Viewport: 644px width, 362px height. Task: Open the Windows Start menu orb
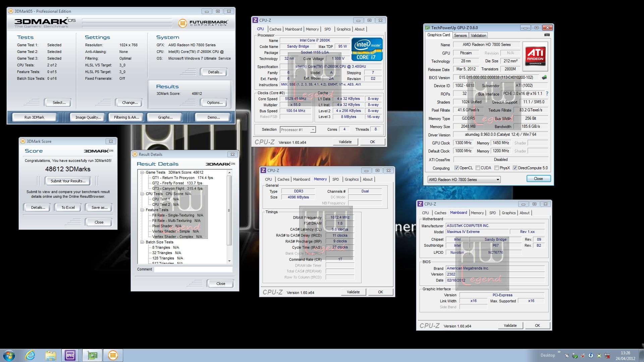click(x=9, y=355)
